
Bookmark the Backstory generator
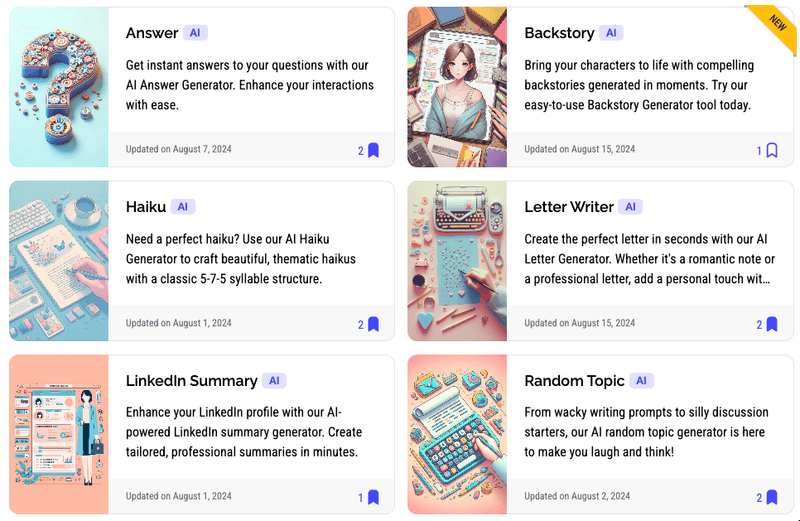[772, 151]
